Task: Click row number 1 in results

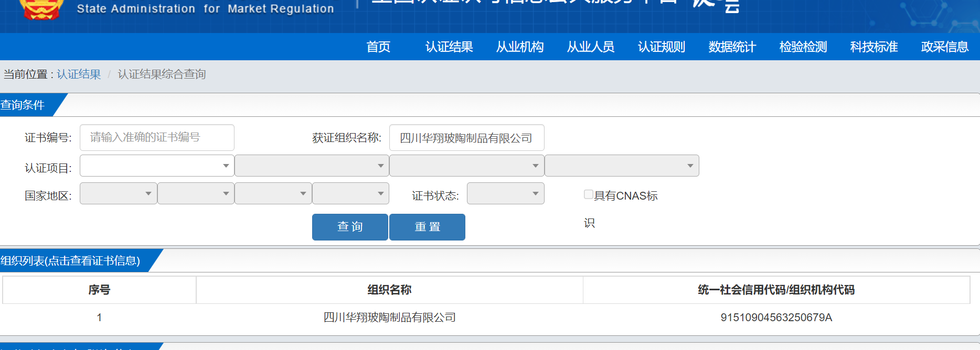Action: (99, 318)
